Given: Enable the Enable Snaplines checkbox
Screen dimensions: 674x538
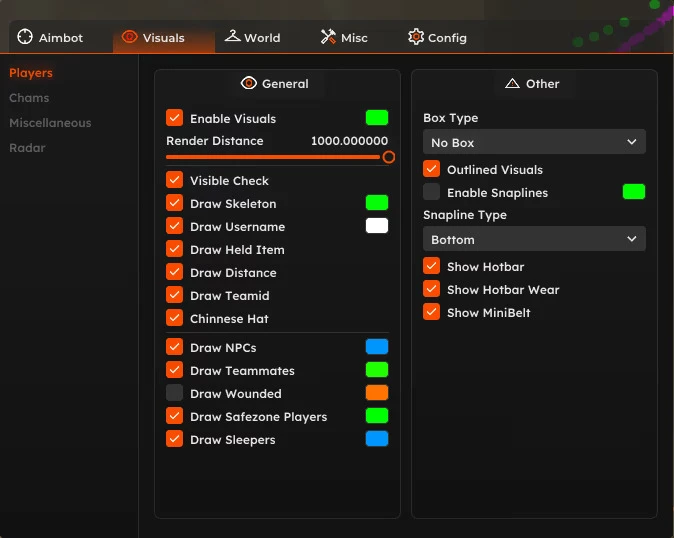Looking at the screenshot, I should [x=432, y=192].
